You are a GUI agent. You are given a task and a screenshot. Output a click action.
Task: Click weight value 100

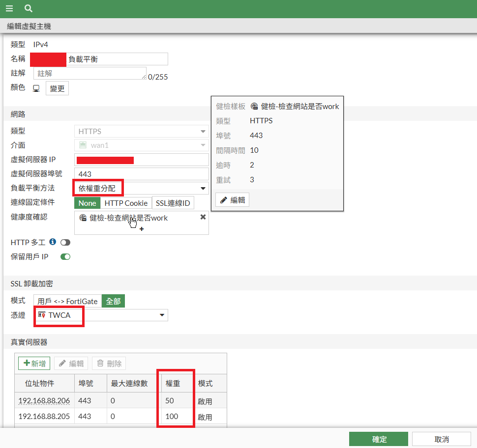(x=172, y=417)
